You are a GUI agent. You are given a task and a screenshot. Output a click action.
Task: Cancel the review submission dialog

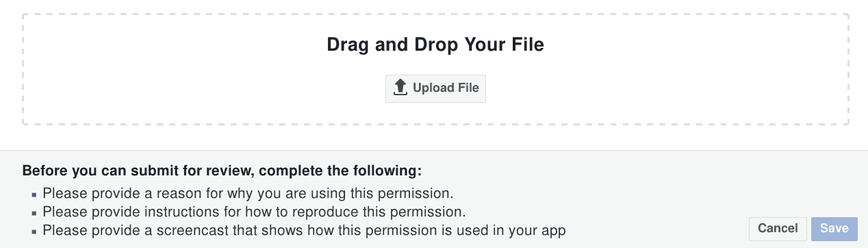778,229
